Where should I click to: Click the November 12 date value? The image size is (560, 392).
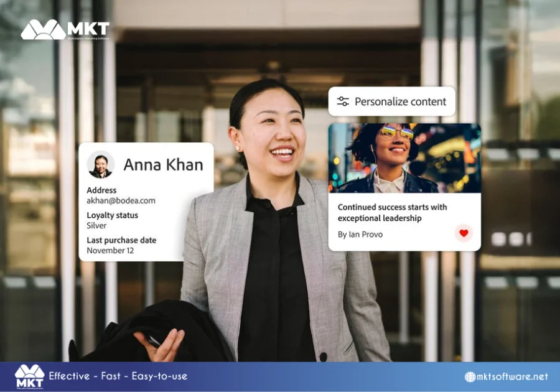click(x=110, y=251)
